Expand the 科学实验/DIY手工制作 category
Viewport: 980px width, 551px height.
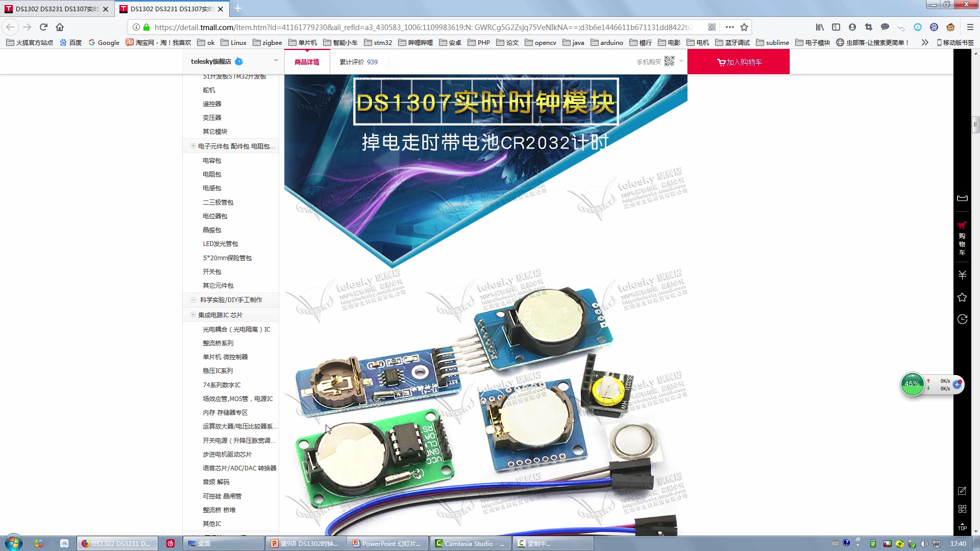[x=193, y=300]
